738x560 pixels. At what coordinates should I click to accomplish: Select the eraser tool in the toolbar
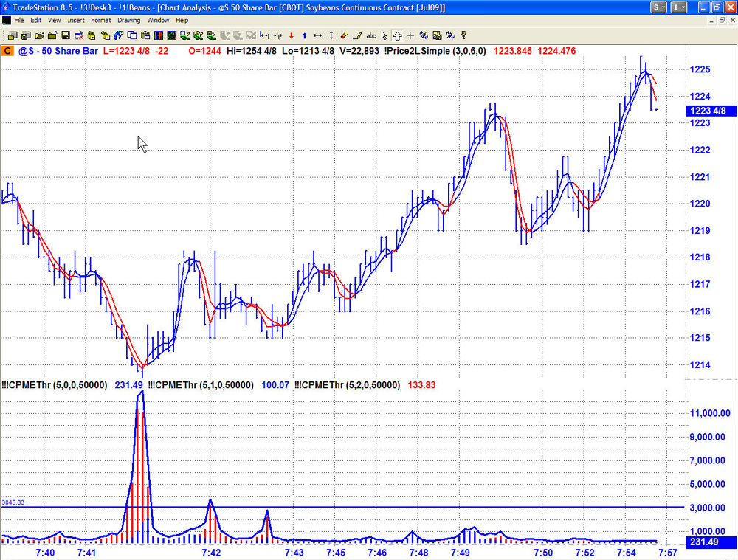(x=344, y=35)
